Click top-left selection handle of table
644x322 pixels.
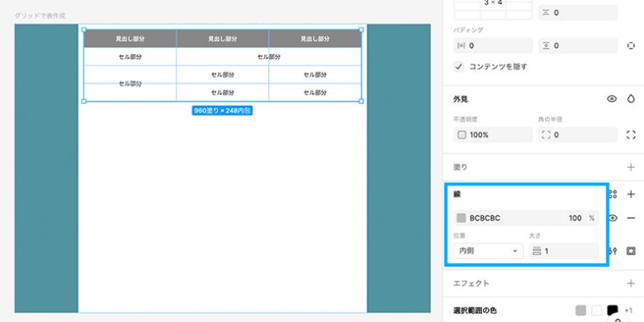tap(84, 30)
